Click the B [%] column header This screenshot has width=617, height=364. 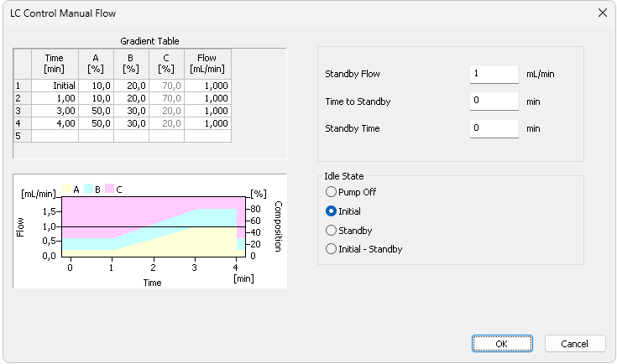pyautogui.click(x=132, y=64)
